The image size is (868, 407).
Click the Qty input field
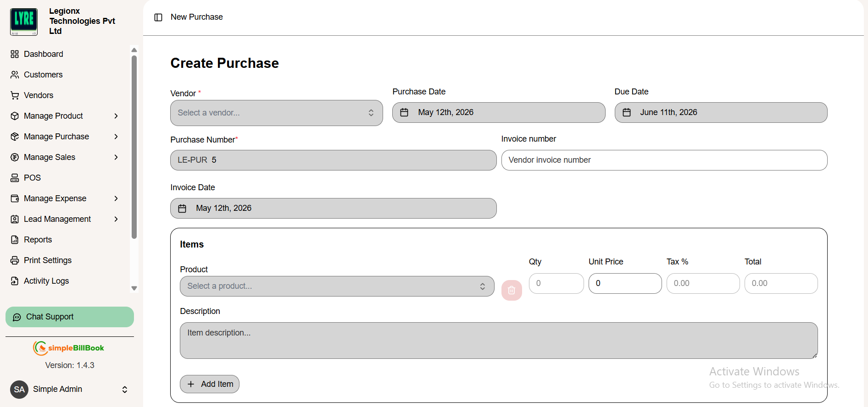click(x=556, y=284)
